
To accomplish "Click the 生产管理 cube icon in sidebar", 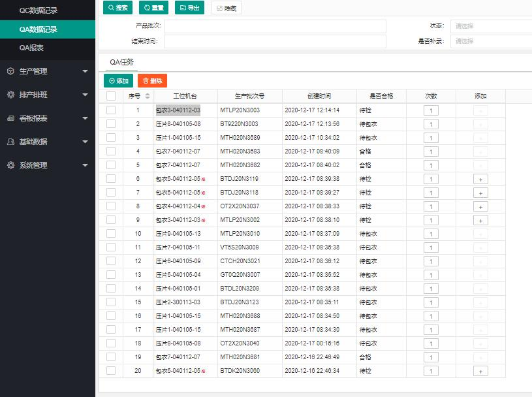I will 10,71.
